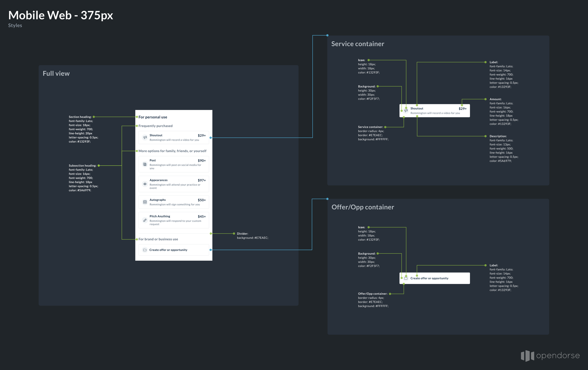The width and height of the screenshot is (588, 370).
Task: Click Create offer or opportunity in Offer/Opp container
Action: click(x=429, y=278)
